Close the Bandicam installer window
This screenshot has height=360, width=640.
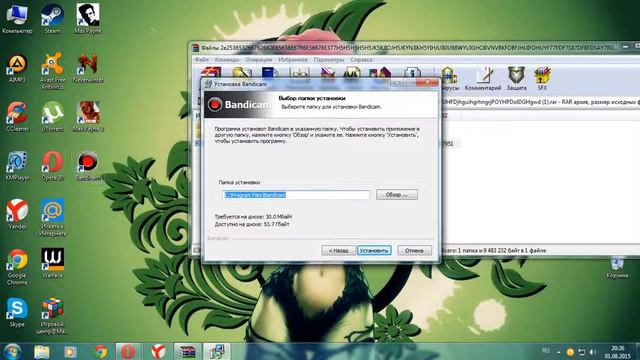[x=427, y=82]
